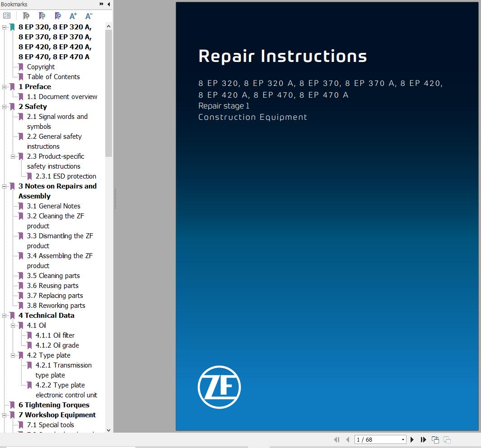The height and width of the screenshot is (448, 481).
Task: Open the bookmark options menu icon
Action: (6, 16)
